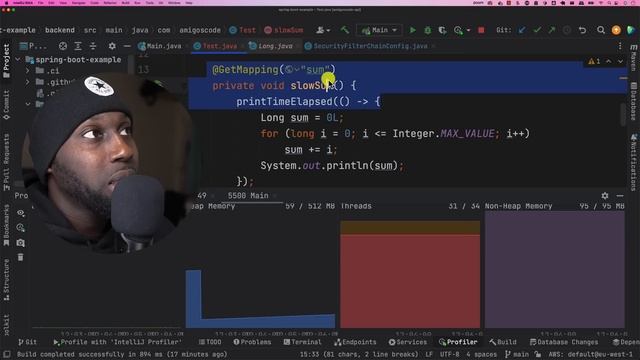Toggle read-only lock icon in status bar
640x360 pixels.
538,354
